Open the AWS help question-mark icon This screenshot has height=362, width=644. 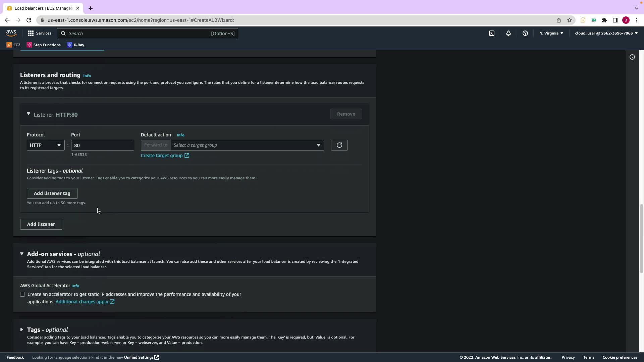pos(525,33)
